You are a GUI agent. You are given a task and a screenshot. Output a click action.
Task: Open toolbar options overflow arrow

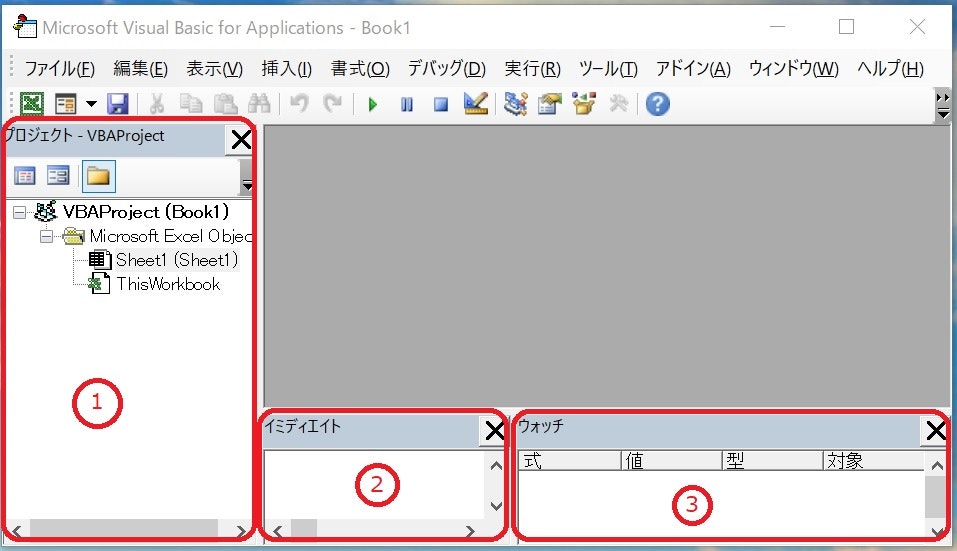pyautogui.click(x=943, y=106)
